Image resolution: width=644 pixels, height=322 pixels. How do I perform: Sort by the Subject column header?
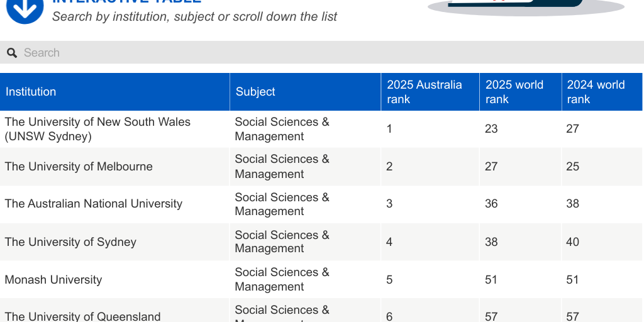pos(305,92)
